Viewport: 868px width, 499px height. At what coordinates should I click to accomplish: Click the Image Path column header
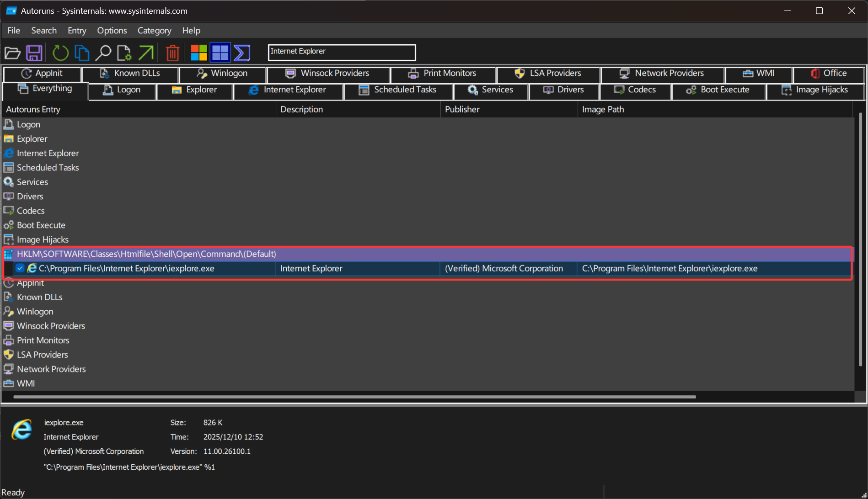[x=603, y=109]
